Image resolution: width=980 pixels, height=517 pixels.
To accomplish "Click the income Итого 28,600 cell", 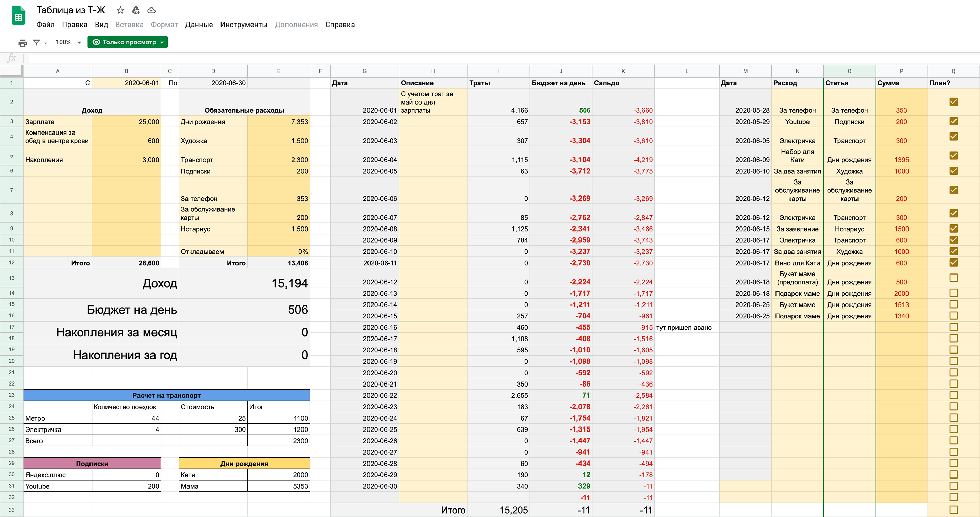I will click(x=126, y=263).
